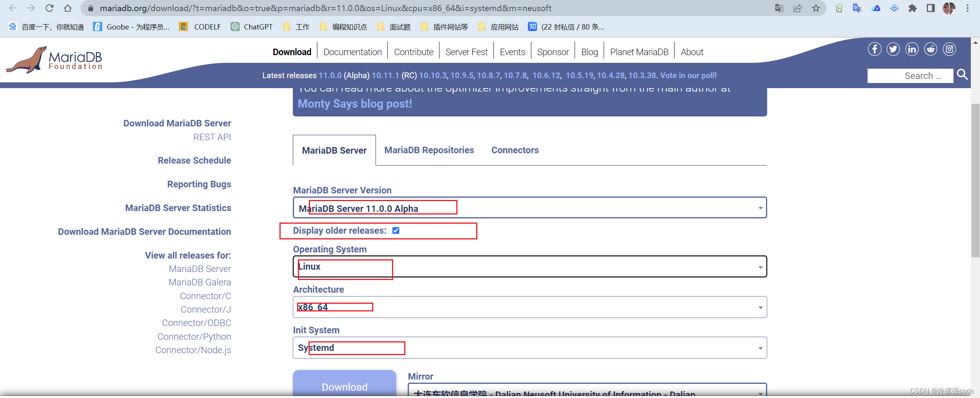Switch to the Connectors tab

(x=515, y=150)
